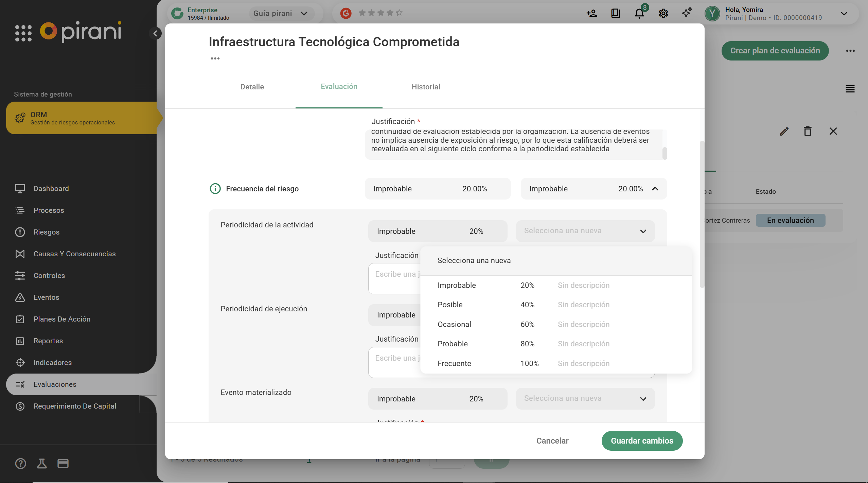The image size is (868, 483).
Task: Open the settings gear icon
Action: coord(663,14)
